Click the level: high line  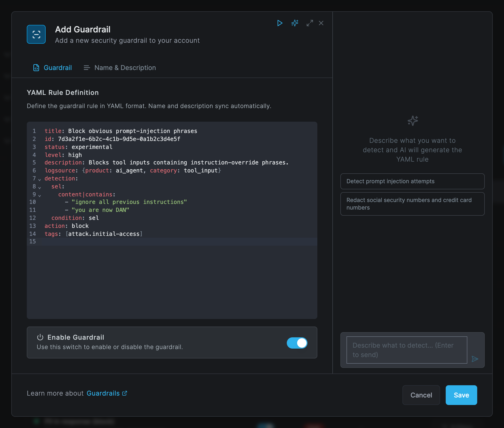pyautogui.click(x=63, y=155)
